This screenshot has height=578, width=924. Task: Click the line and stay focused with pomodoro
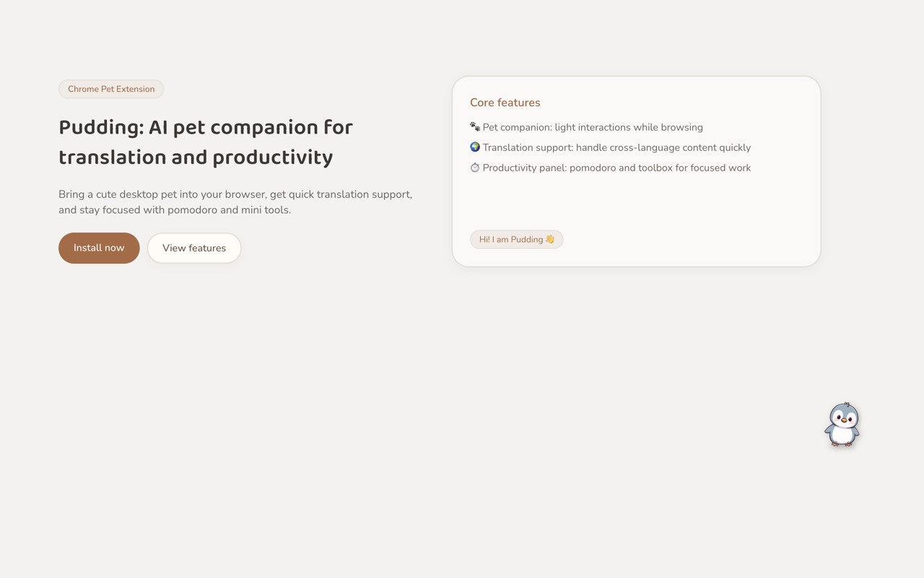tap(175, 210)
